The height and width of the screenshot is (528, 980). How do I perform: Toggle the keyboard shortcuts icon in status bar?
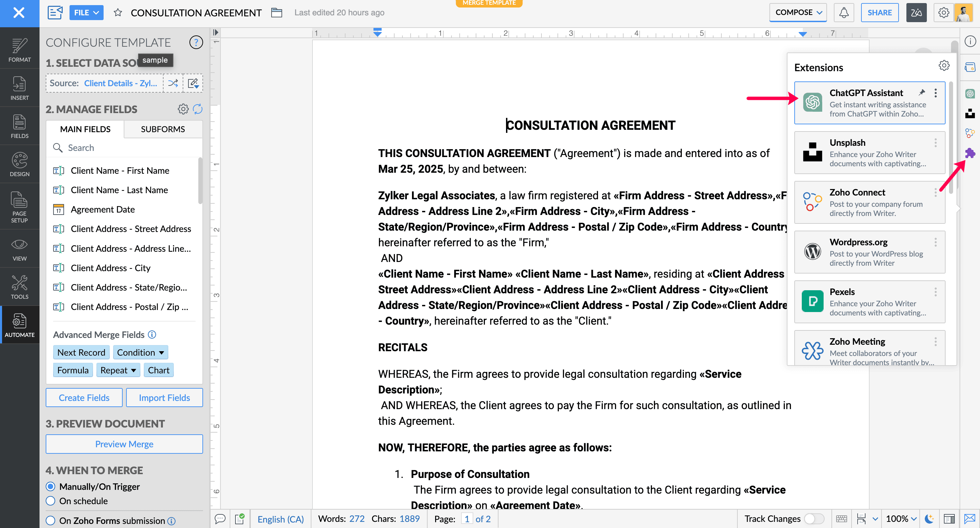point(842,518)
